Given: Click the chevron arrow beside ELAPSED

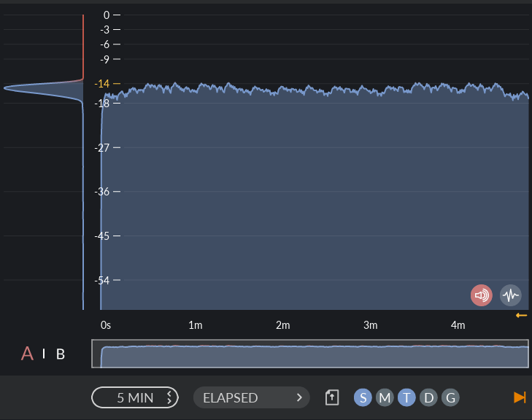Looking at the screenshot, I should (x=298, y=397).
